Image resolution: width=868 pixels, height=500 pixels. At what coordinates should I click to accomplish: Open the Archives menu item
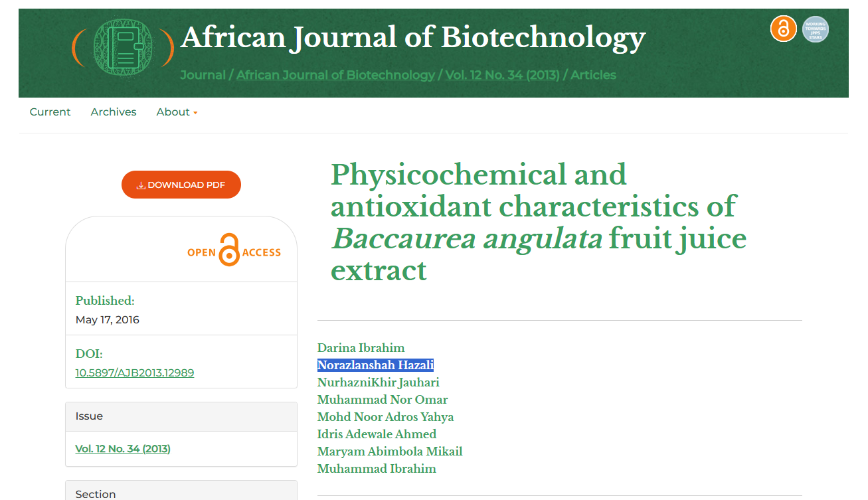[x=114, y=112]
